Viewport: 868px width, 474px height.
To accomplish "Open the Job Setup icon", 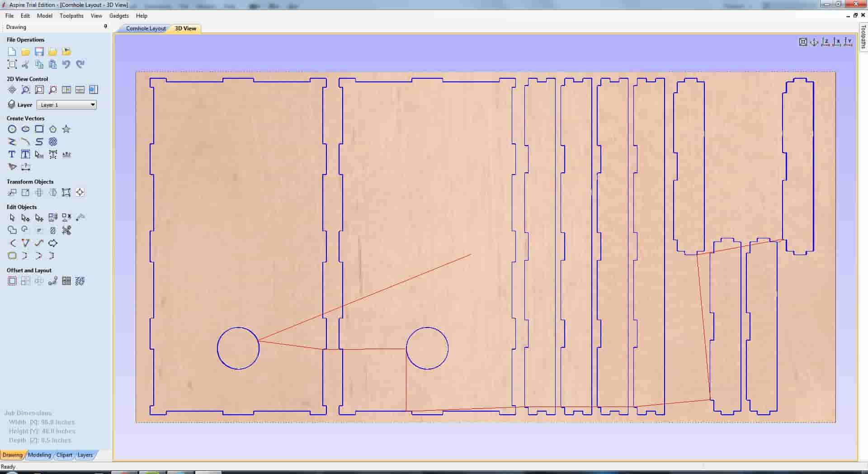I will coord(12,64).
